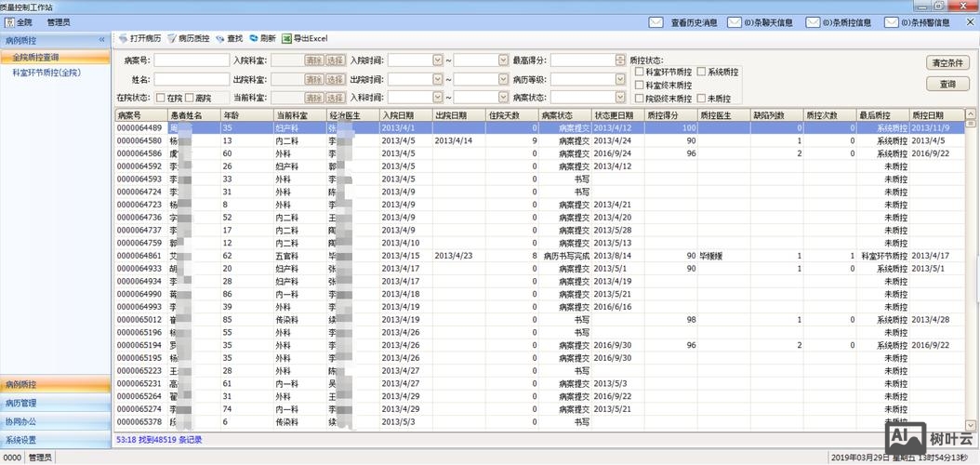
Task: Select record 0000065012 in the table
Action: coord(540,319)
